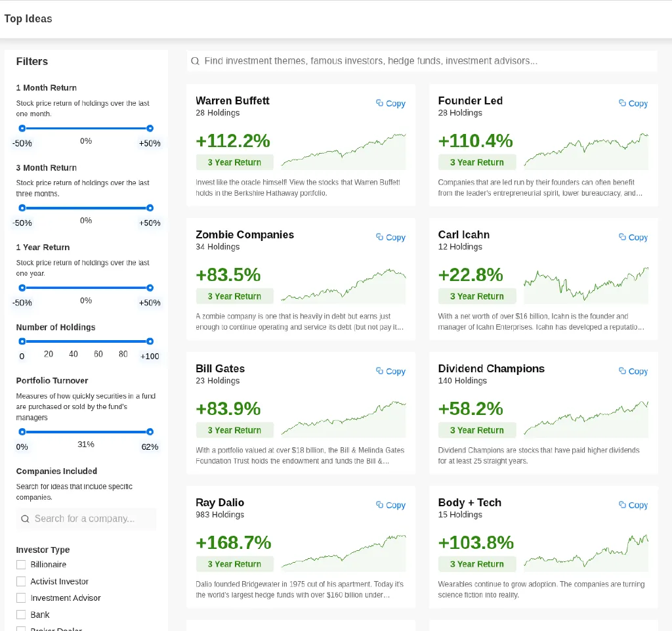Focus the Search for a company field

click(x=86, y=519)
